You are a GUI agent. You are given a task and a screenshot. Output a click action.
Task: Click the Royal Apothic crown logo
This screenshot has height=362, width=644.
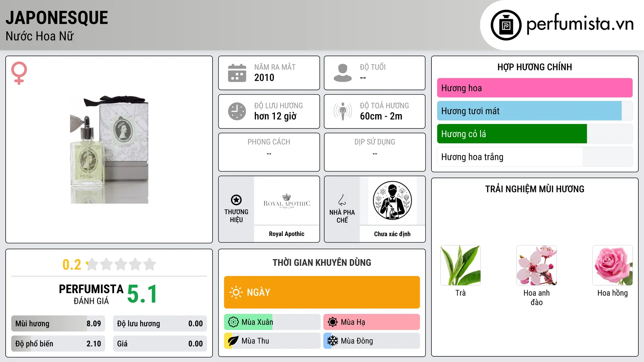pyautogui.click(x=287, y=201)
